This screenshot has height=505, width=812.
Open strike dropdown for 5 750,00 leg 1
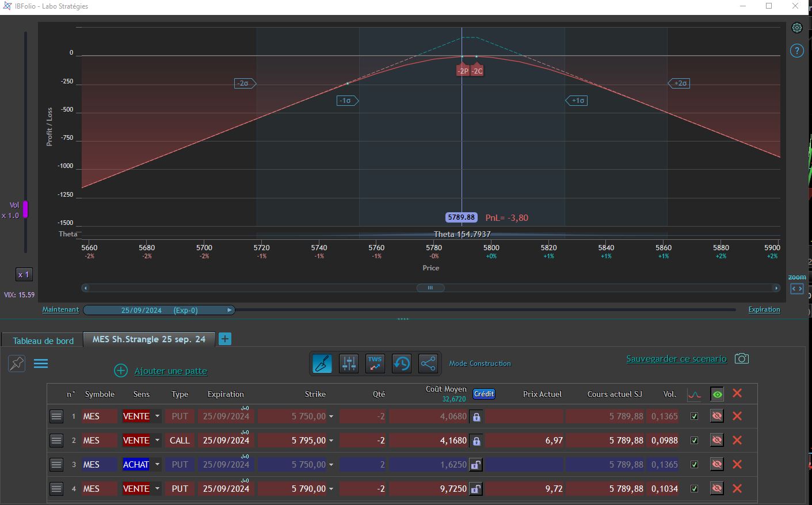click(331, 417)
